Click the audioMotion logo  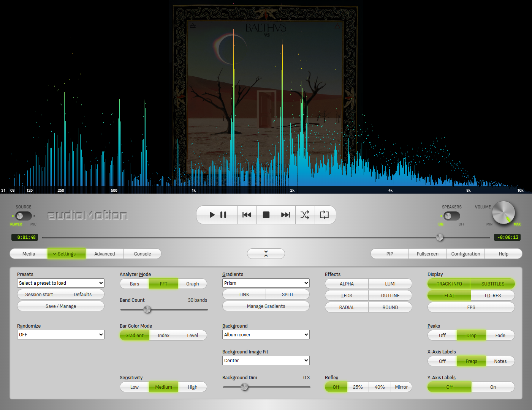point(88,215)
